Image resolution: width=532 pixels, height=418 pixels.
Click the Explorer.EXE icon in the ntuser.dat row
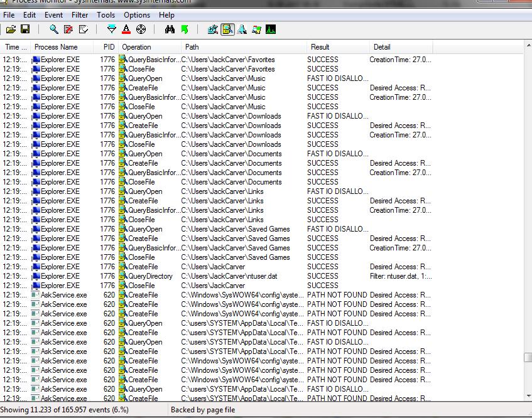coord(36,276)
